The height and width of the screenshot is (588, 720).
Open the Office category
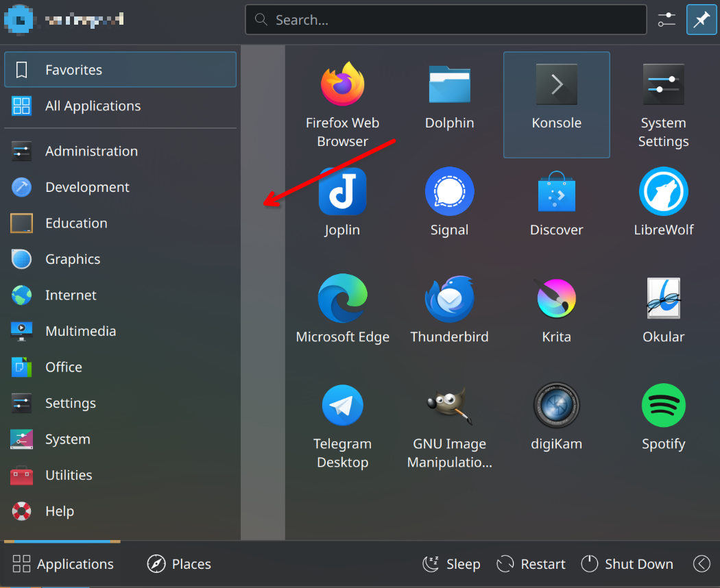tap(120, 367)
